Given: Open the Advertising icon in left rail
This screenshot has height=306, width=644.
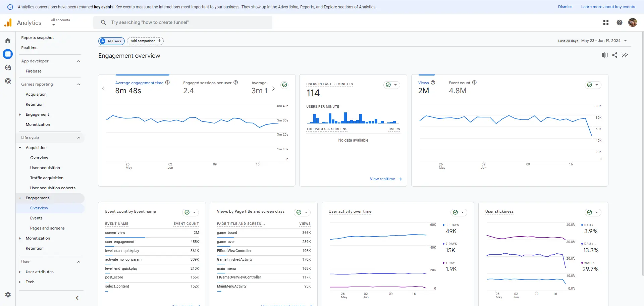Looking at the screenshot, I should coord(8,81).
